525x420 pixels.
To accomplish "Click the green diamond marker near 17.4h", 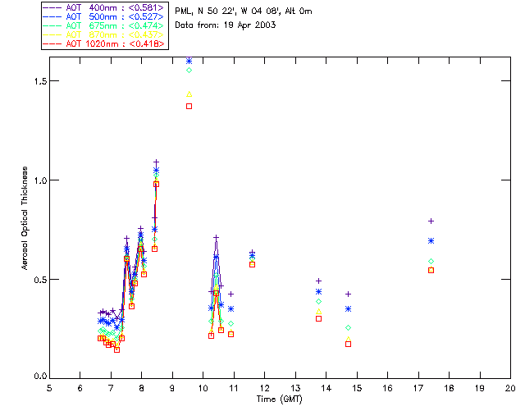I will click(431, 261).
